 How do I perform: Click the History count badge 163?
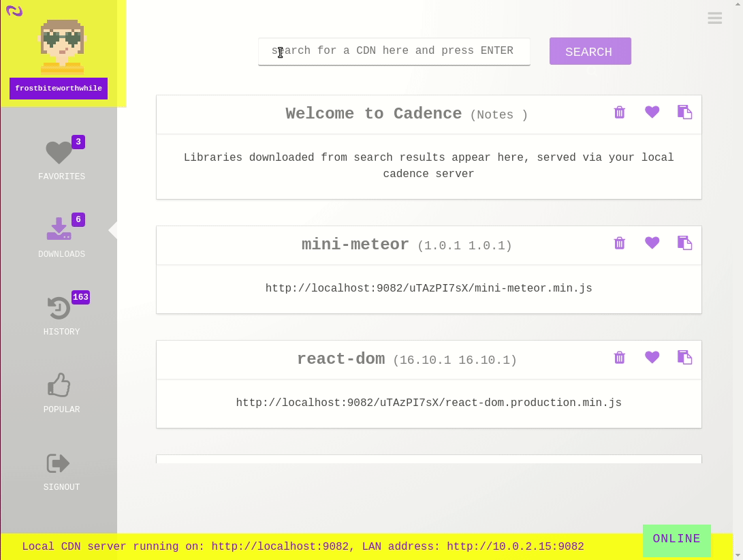pos(80,297)
